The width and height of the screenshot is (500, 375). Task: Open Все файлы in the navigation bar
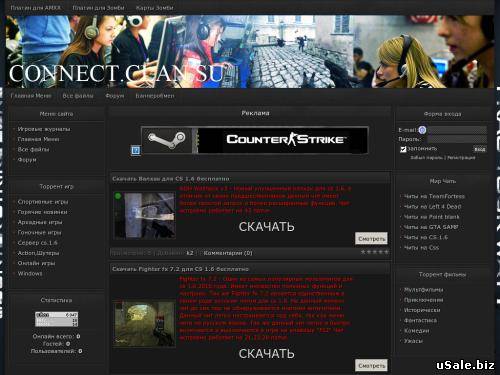tap(78, 96)
